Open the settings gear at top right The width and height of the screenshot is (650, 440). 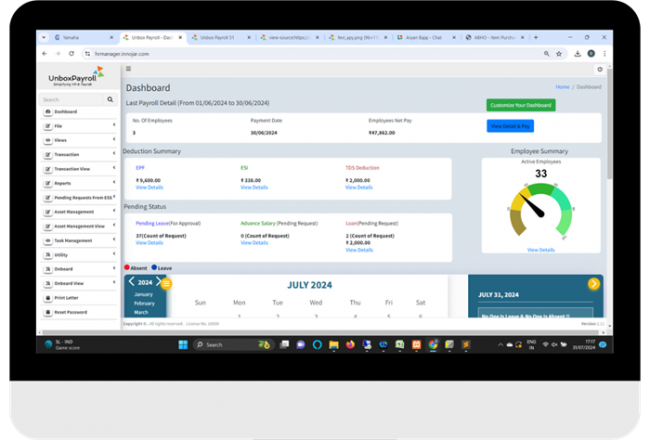point(600,69)
